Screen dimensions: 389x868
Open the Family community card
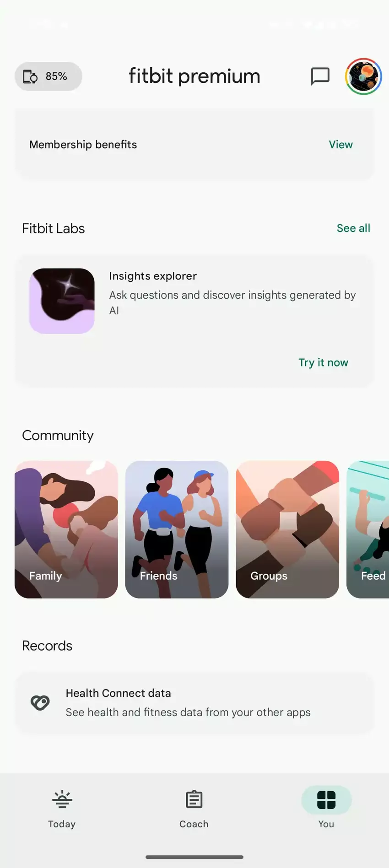(66, 529)
